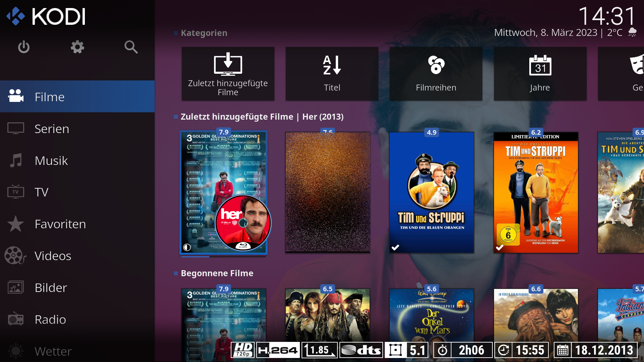Click the dts audio badge
Screen dimensions: 644x362
361,350
